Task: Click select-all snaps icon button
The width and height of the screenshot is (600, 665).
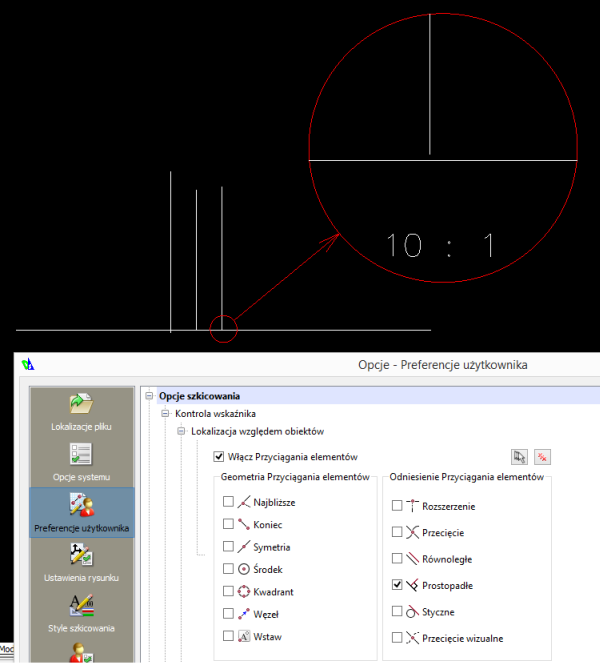Action: 519,457
